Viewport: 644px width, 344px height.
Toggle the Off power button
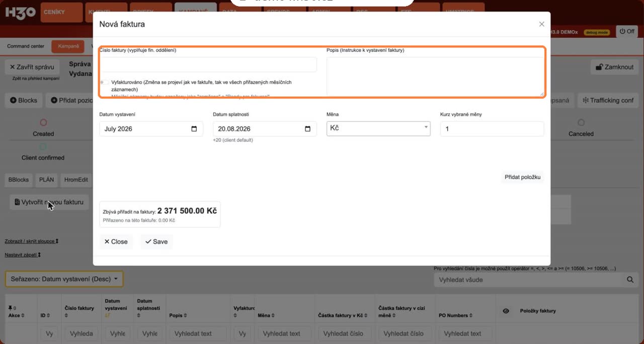[627, 31]
